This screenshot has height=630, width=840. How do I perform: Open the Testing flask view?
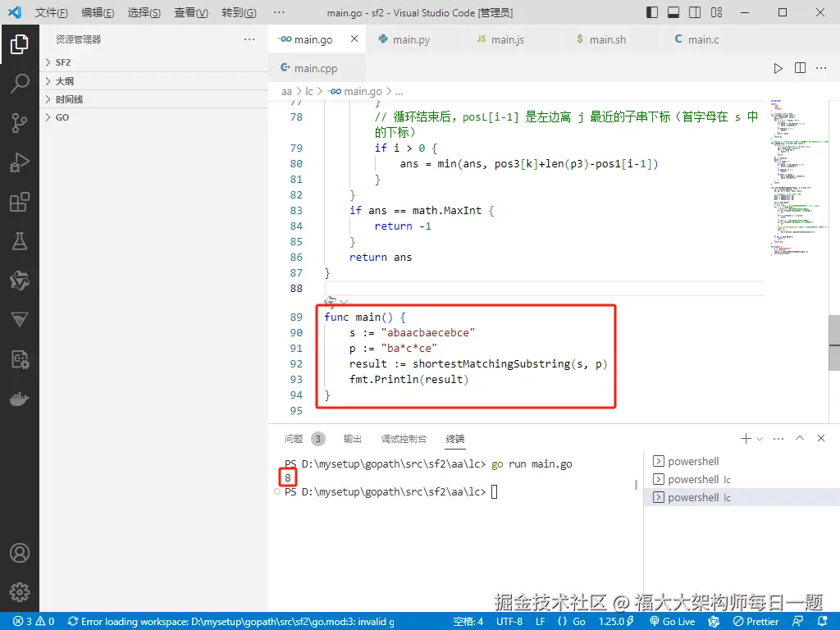point(20,242)
